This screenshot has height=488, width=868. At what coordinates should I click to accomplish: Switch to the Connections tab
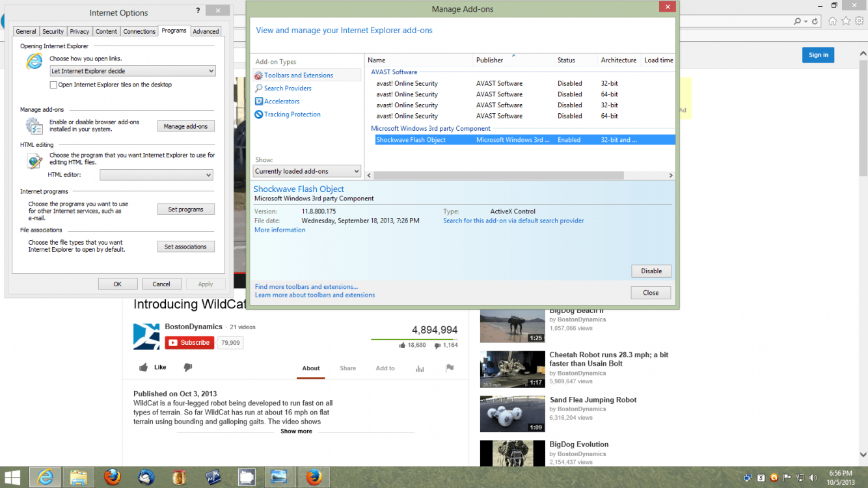(139, 31)
